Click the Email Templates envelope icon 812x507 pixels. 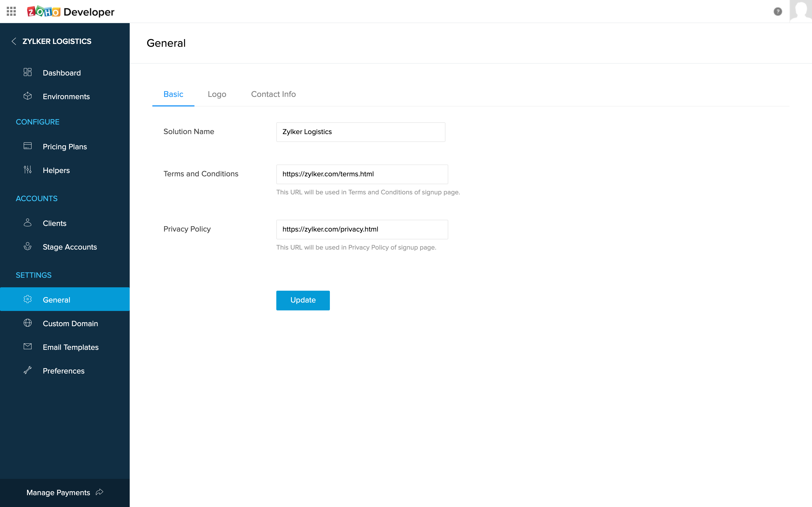pyautogui.click(x=28, y=347)
